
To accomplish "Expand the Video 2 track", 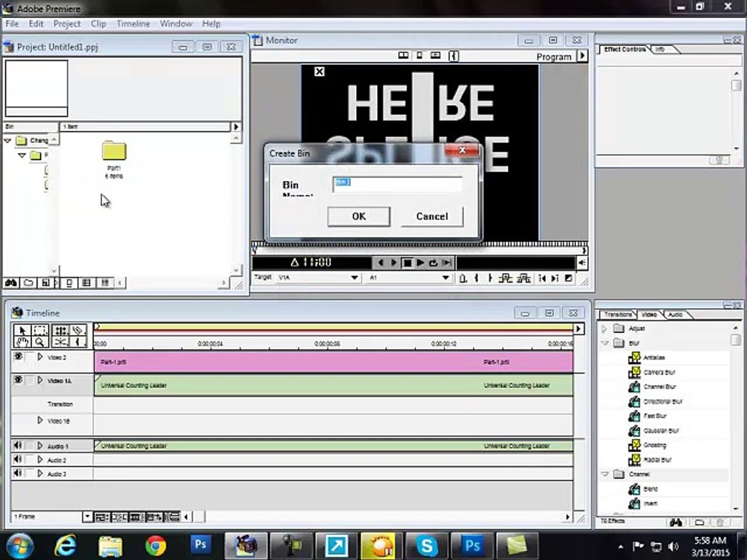I will pos(40,357).
